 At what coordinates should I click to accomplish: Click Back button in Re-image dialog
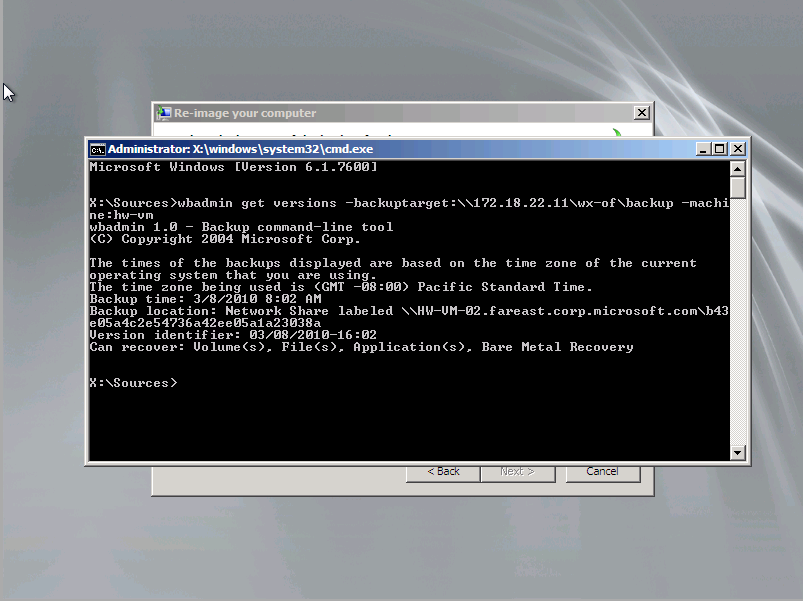click(x=443, y=473)
